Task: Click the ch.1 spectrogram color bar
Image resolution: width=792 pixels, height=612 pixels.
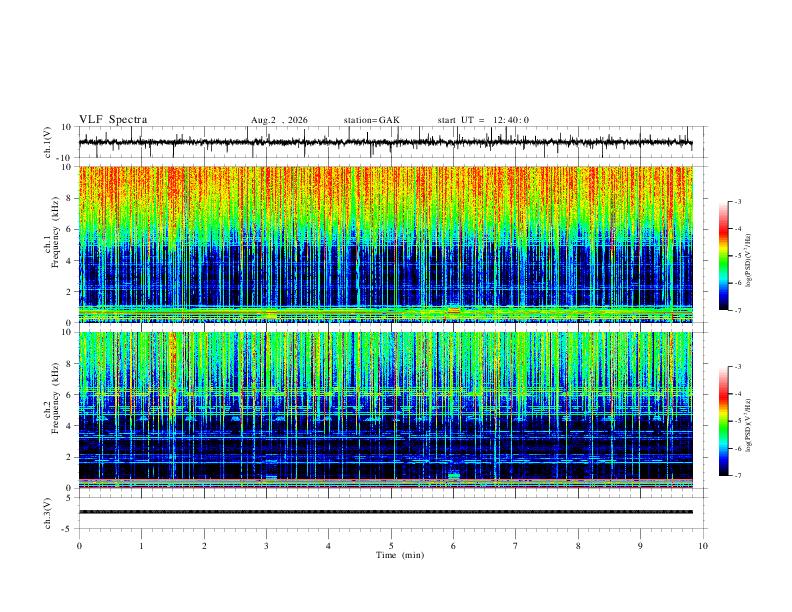Action: point(724,256)
